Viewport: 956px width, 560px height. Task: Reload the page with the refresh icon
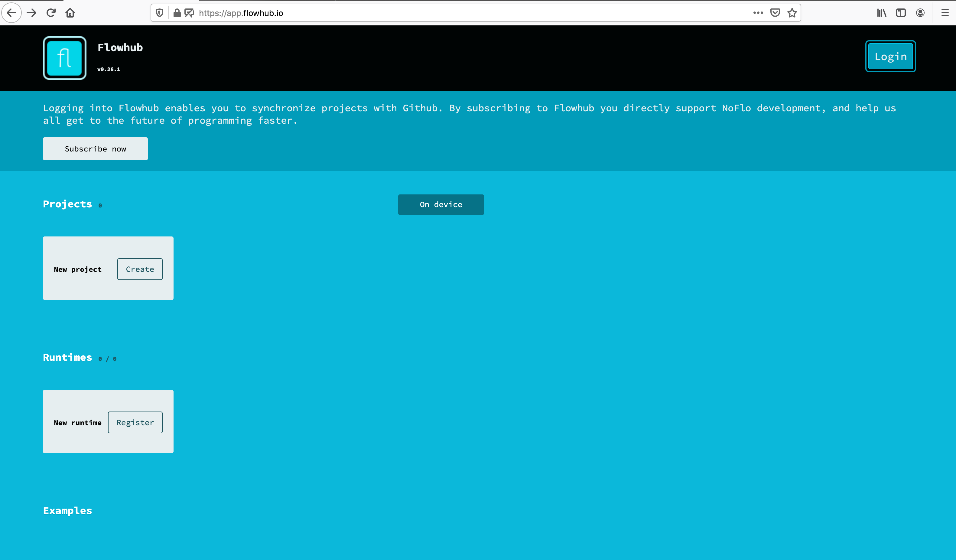[51, 13]
